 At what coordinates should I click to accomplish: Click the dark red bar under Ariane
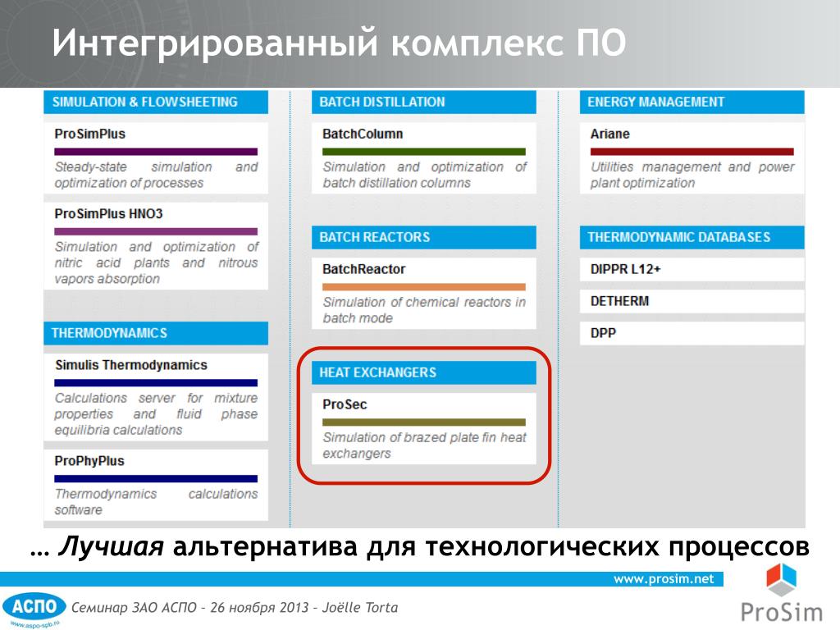[x=692, y=152]
